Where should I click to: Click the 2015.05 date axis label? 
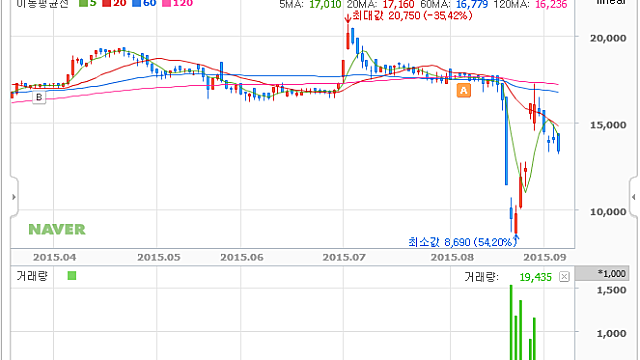(x=158, y=258)
